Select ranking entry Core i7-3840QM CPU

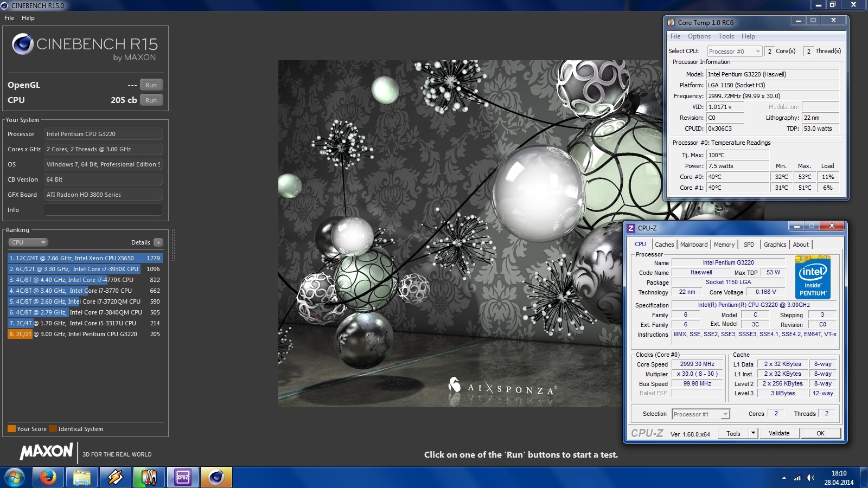(85, 312)
